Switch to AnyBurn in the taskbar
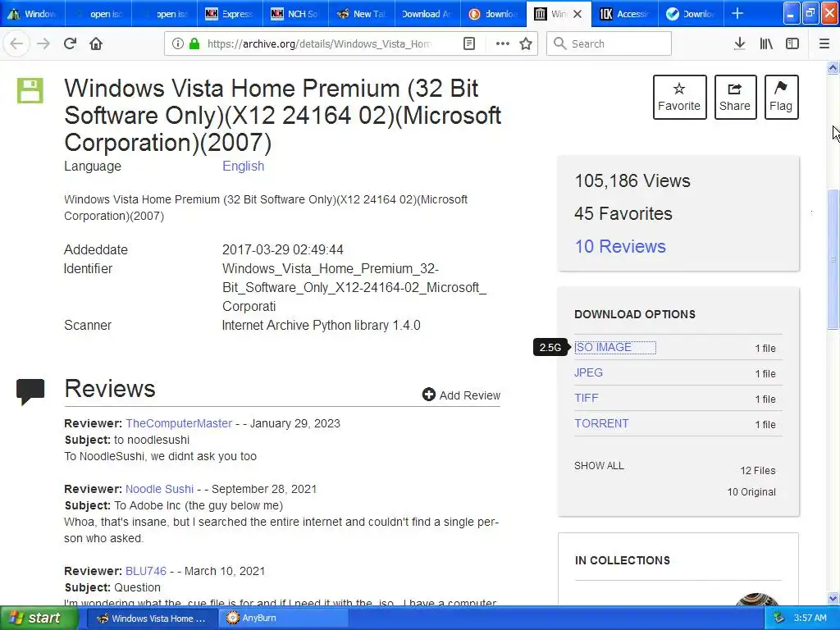This screenshot has width=840, height=630. pyautogui.click(x=284, y=619)
